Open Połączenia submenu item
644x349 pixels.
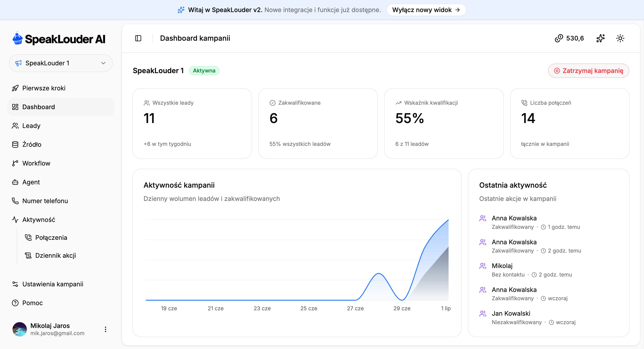click(67, 237)
